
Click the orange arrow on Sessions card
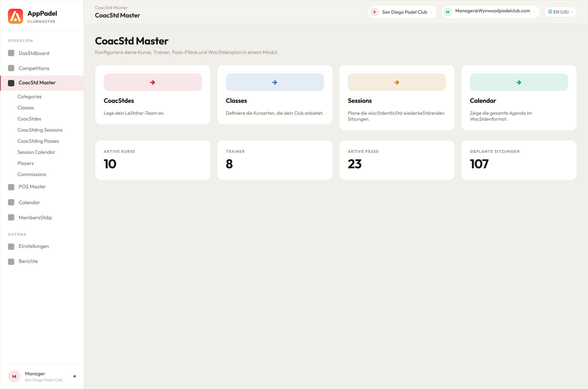(397, 82)
